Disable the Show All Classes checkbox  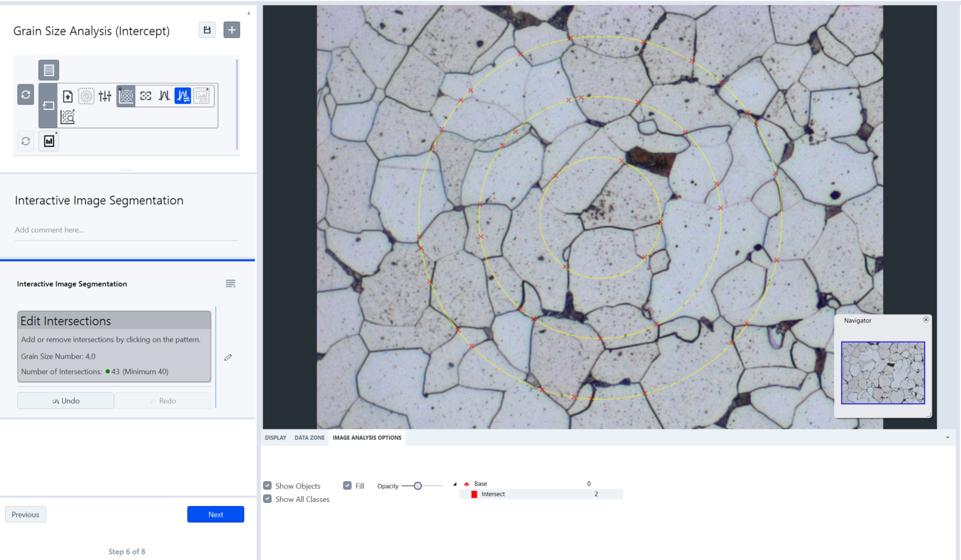coord(268,498)
